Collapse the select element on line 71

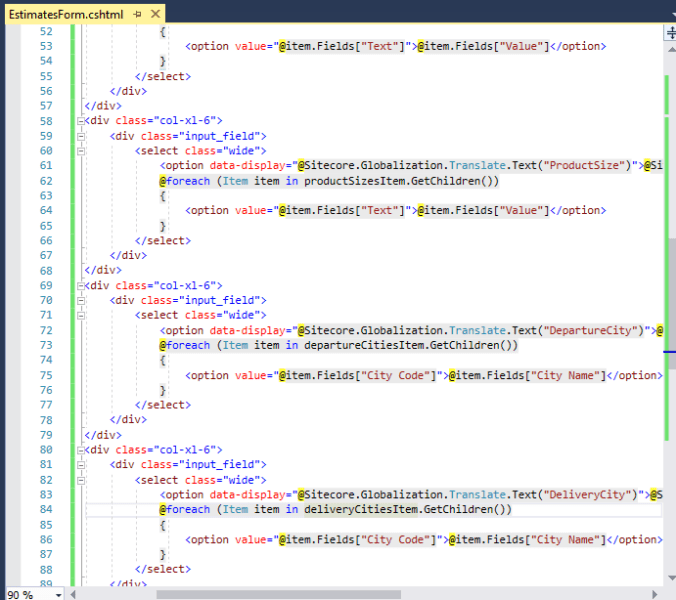[81, 315]
